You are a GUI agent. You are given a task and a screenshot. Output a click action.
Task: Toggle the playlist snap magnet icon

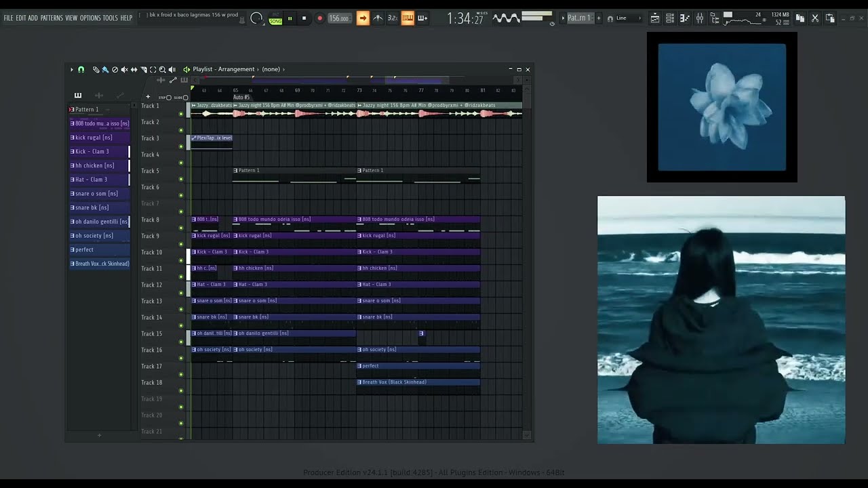[81, 69]
